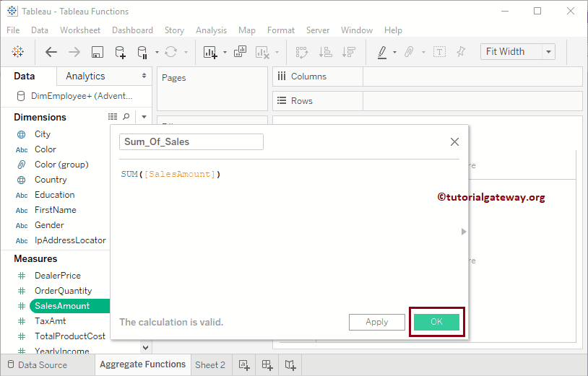Add a new data source icon
The image size is (588, 376).
[x=120, y=52]
